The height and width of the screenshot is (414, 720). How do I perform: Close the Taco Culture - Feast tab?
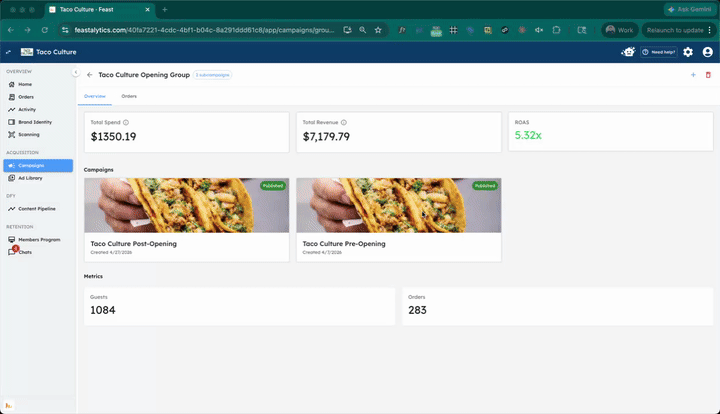(x=147, y=9)
